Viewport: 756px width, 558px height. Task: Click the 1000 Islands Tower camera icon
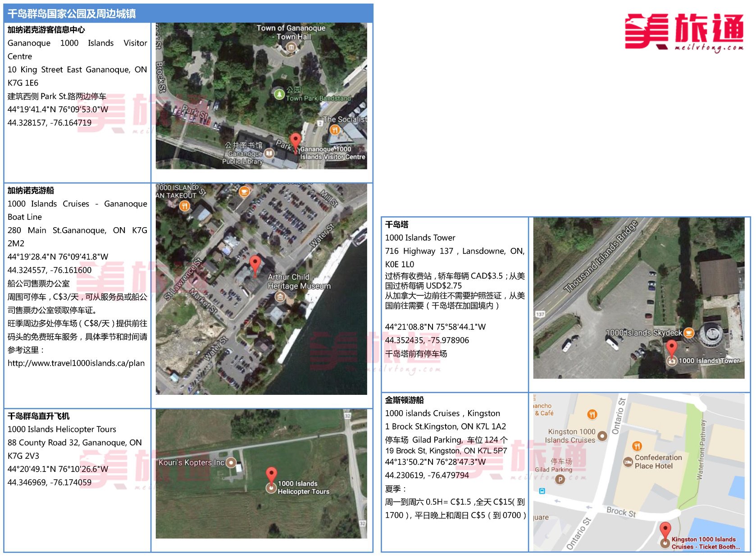pyautogui.click(x=672, y=361)
